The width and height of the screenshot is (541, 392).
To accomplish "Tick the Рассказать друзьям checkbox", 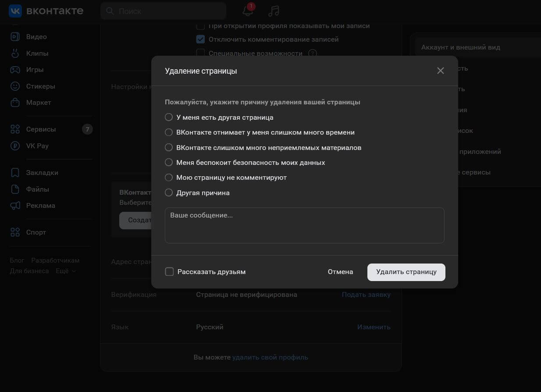I will click(x=169, y=272).
